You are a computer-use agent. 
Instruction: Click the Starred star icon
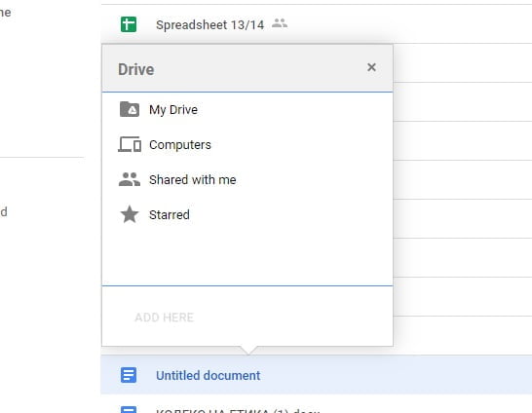(130, 214)
